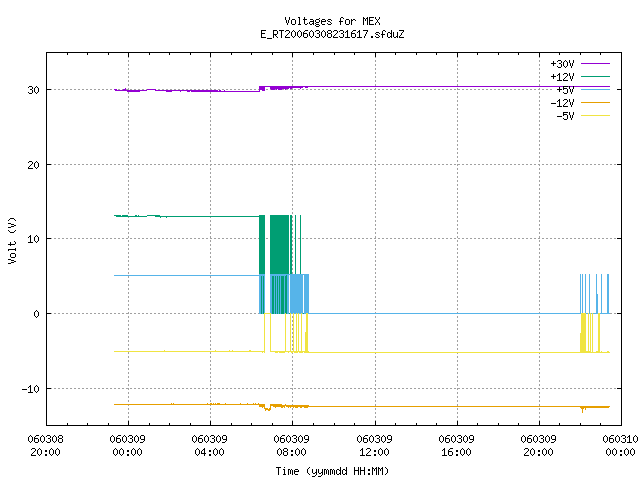Viewport: 640px width, 480px height.
Task: Click the yellow -5V spike cluster near 22:00
Action: tap(583, 333)
